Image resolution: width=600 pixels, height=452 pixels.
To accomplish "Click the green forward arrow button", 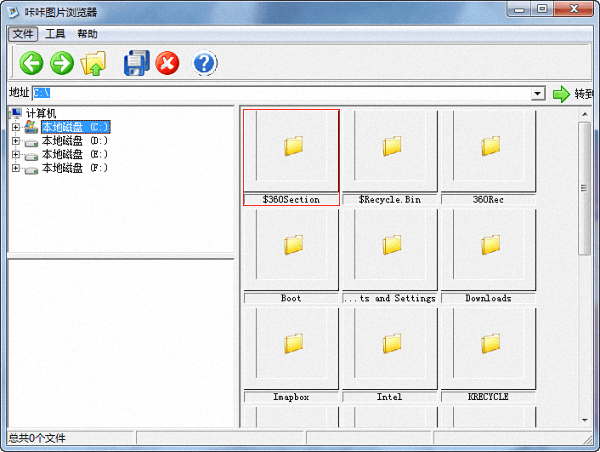I will coord(62,64).
